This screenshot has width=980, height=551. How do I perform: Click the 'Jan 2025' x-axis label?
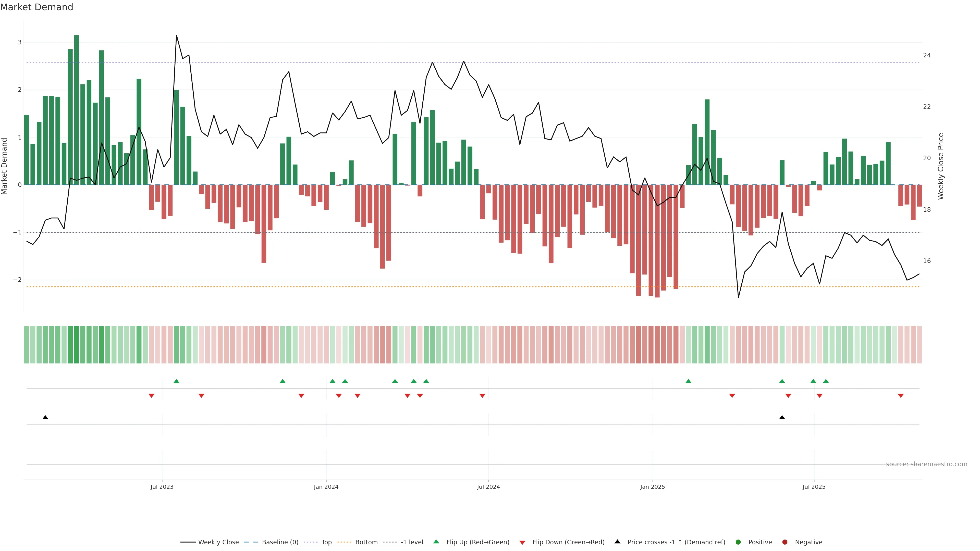pos(653,487)
